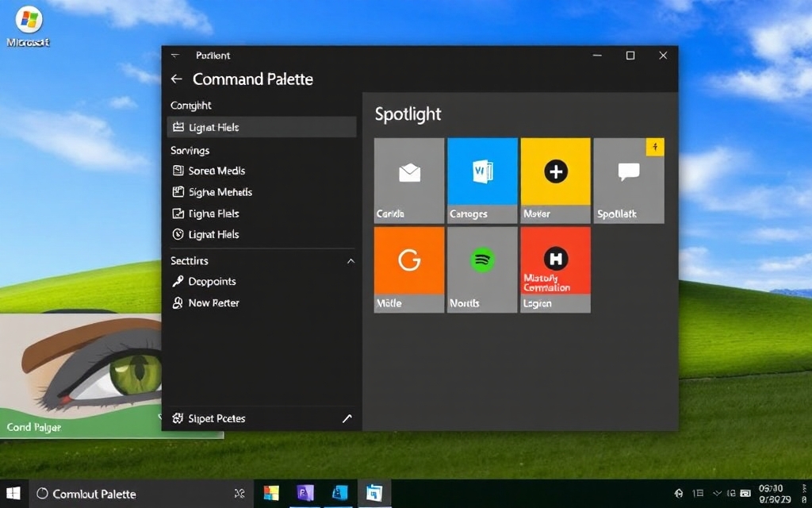812x508 pixels.
Task: Click the Cond Palget caption in background window
Action: [34, 428]
